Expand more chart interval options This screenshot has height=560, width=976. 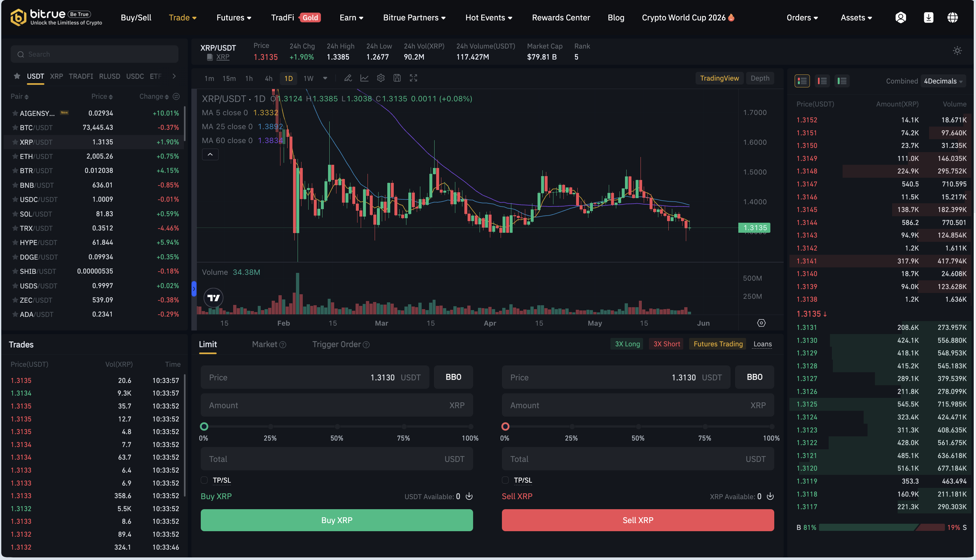tap(325, 78)
